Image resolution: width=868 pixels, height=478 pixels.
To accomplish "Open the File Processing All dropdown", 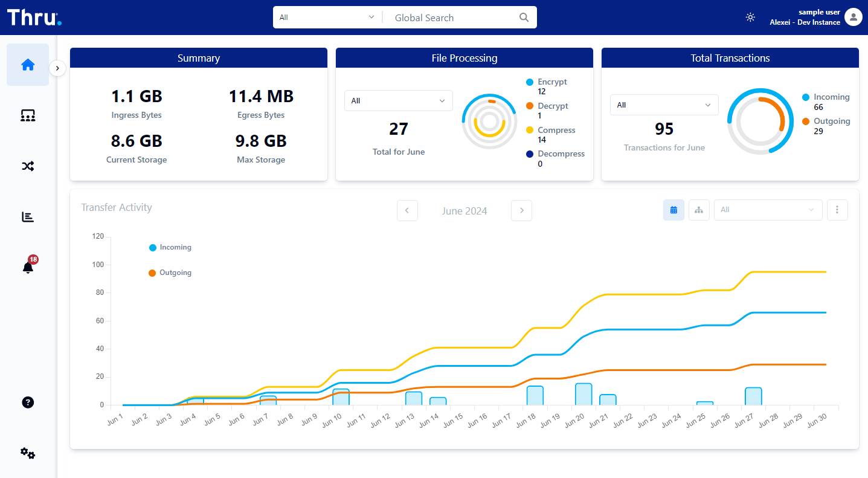I will (x=398, y=101).
